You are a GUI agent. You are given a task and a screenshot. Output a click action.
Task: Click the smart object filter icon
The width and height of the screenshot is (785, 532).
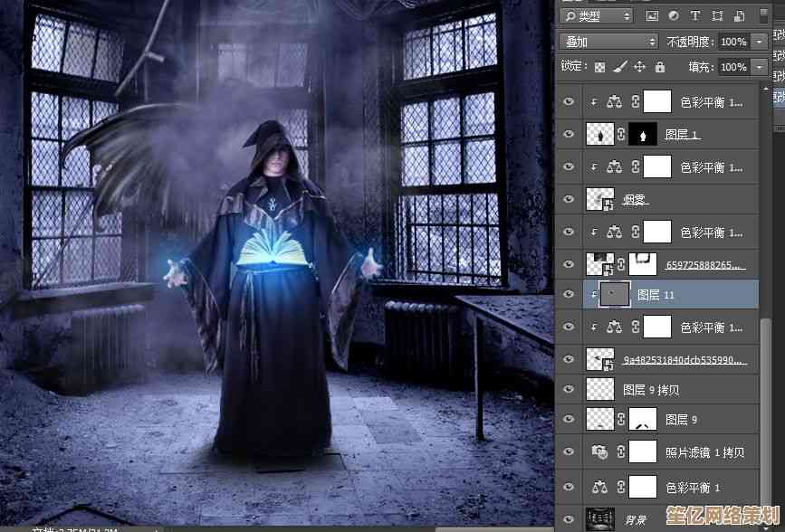(x=740, y=16)
